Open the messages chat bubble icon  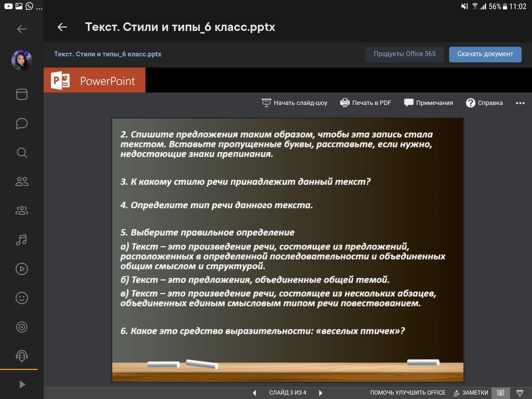click(22, 123)
